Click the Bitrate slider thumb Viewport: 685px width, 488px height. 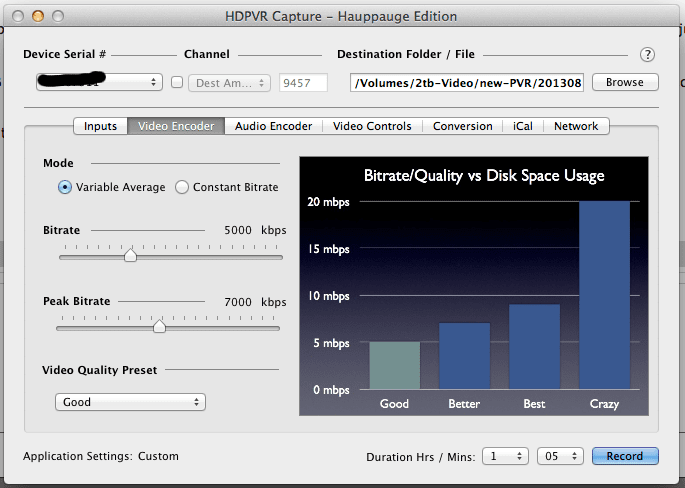point(130,255)
